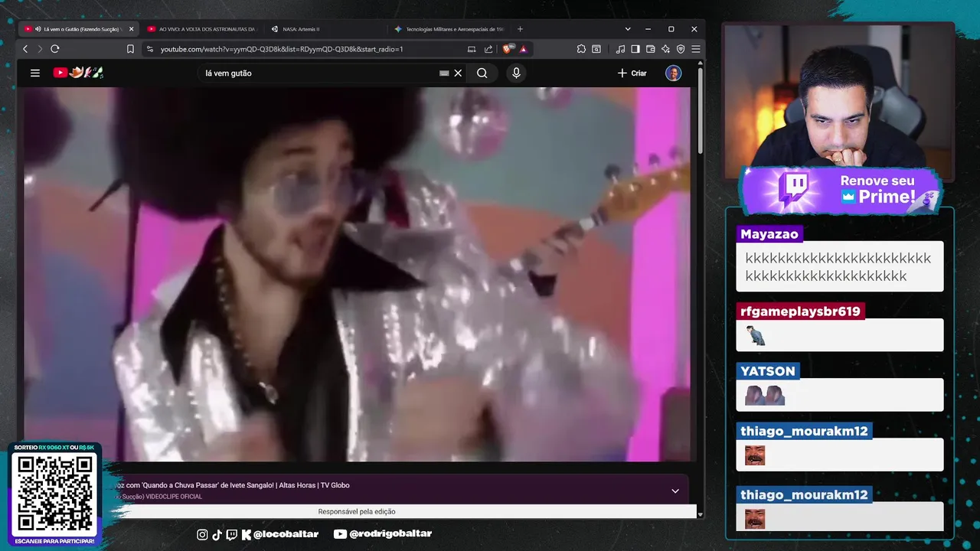Open the Brave Rewards triangle icon

pyautogui.click(x=524, y=49)
